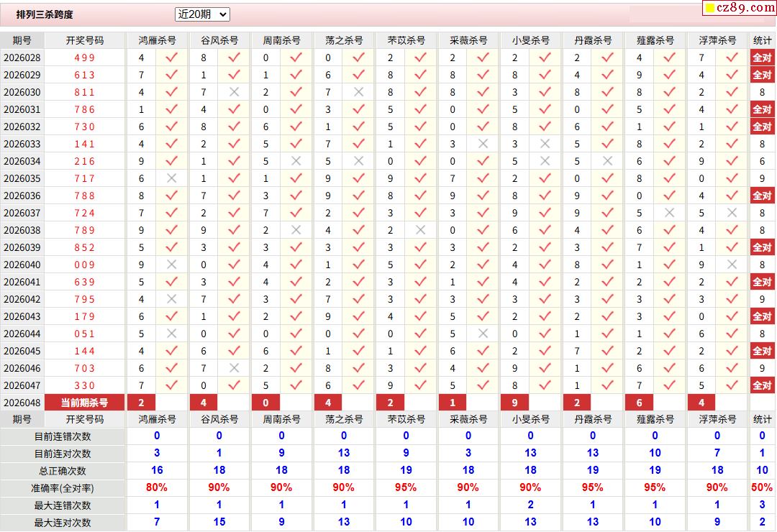This screenshot has height=532, width=777.
Task: Click the checkmark for 周南杀号 in row 2026028
Action: 296,58
